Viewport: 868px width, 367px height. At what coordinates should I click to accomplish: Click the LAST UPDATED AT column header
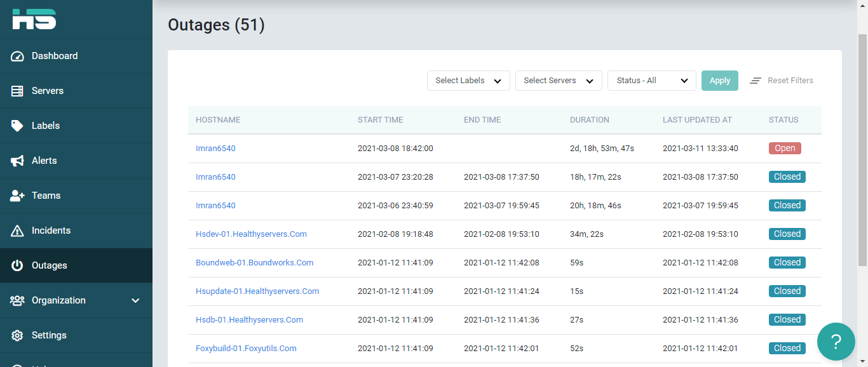click(697, 120)
